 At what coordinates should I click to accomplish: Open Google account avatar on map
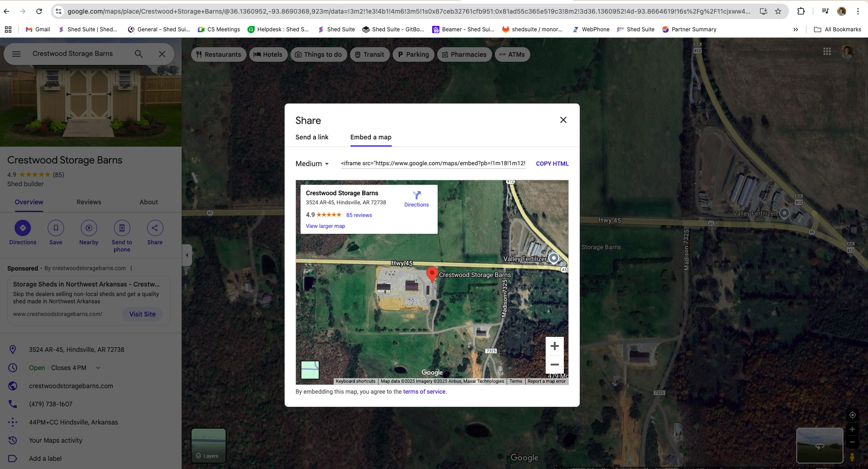tap(848, 52)
